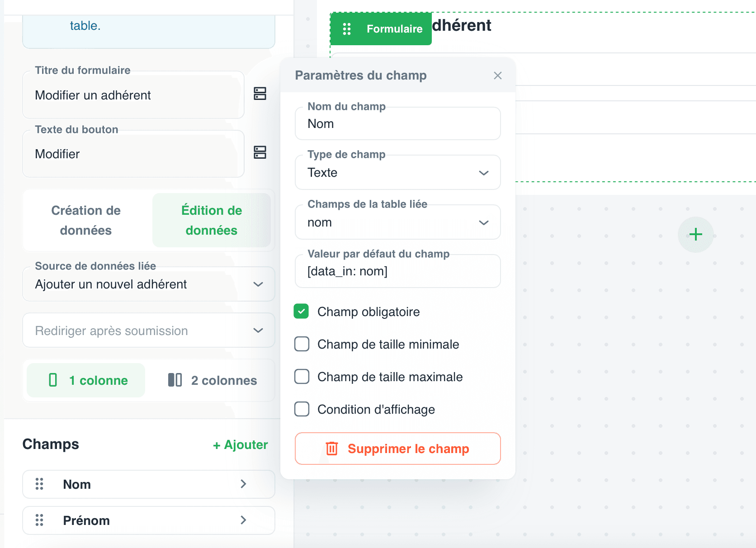Image resolution: width=756 pixels, height=548 pixels.
Task: Click the data icon beside Texte du bouton
Action: [260, 152]
